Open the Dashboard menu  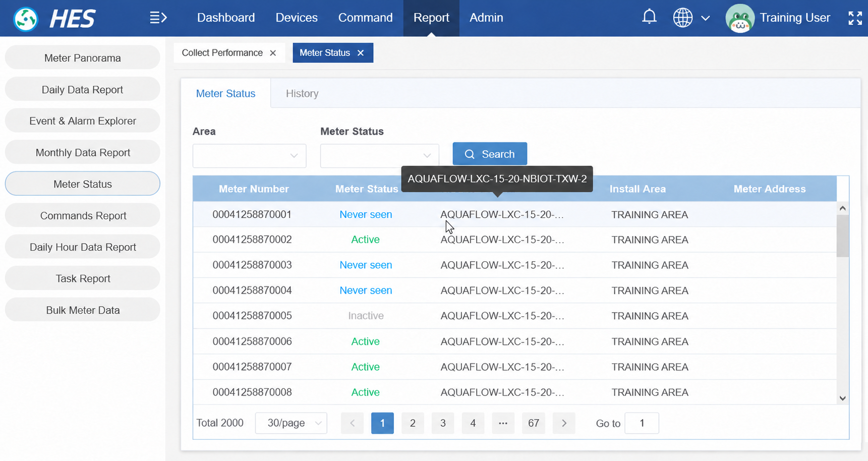(x=226, y=18)
